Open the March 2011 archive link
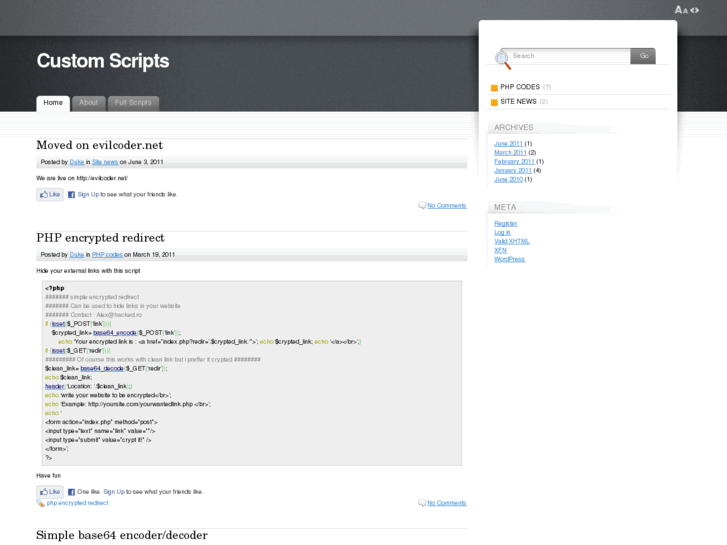The width and height of the screenshot is (727, 545). pos(510,152)
